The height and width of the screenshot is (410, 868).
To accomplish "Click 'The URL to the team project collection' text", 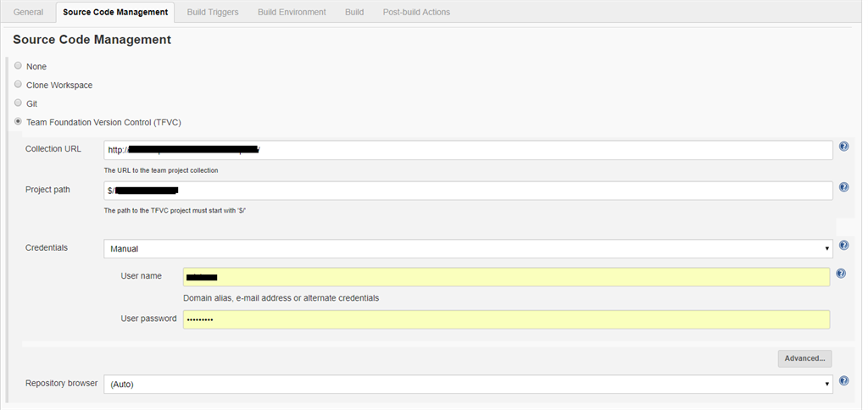I will [161, 170].
